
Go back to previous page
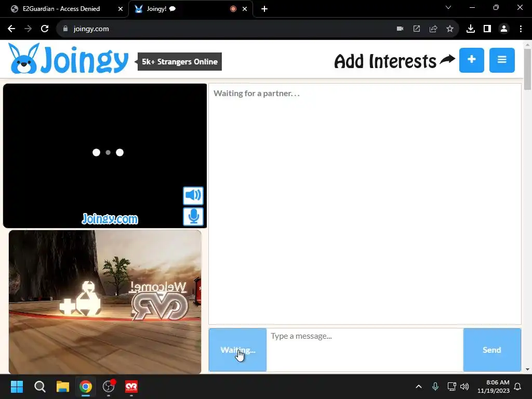11,29
